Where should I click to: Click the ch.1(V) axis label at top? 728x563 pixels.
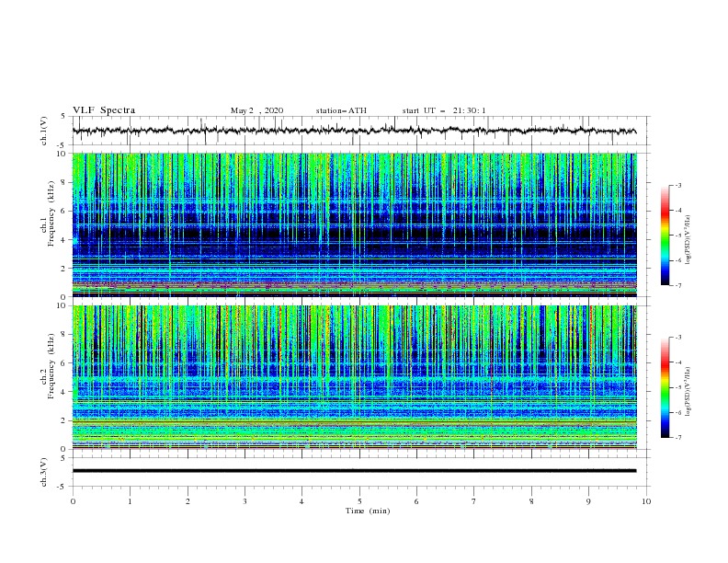pos(44,131)
